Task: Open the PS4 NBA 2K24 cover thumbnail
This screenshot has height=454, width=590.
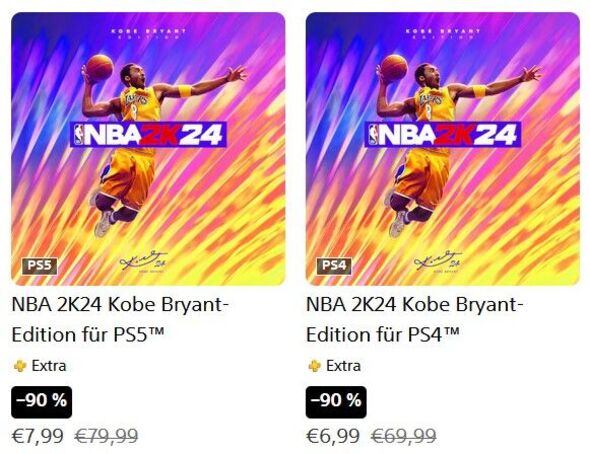Action: tap(442, 149)
